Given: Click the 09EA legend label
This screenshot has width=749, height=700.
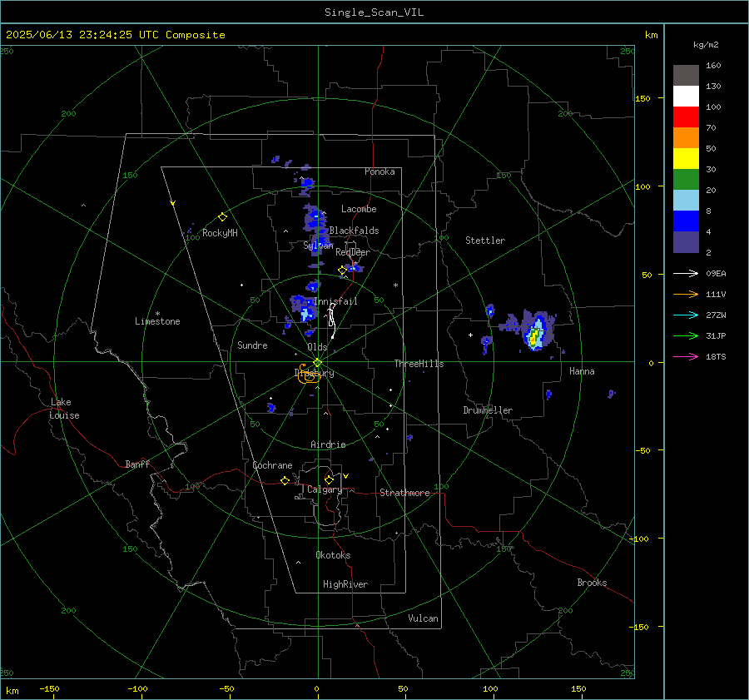Looking at the screenshot, I should [x=716, y=273].
